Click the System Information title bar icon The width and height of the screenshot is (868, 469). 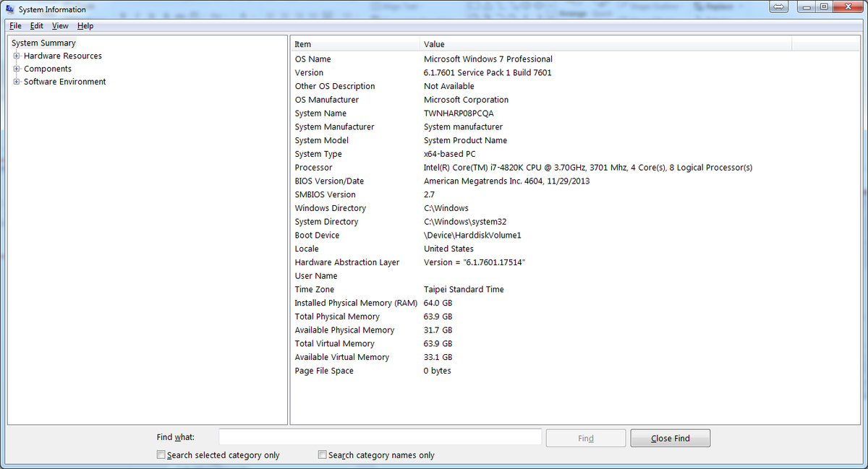[10, 9]
